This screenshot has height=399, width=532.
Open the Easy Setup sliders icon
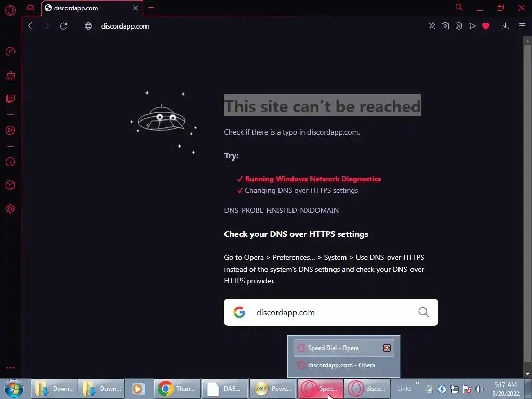(522, 26)
